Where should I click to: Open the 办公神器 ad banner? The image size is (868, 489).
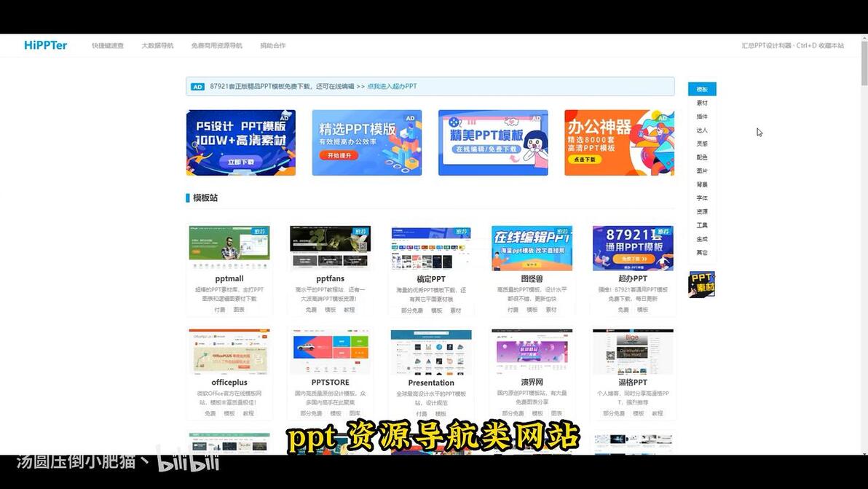point(619,143)
